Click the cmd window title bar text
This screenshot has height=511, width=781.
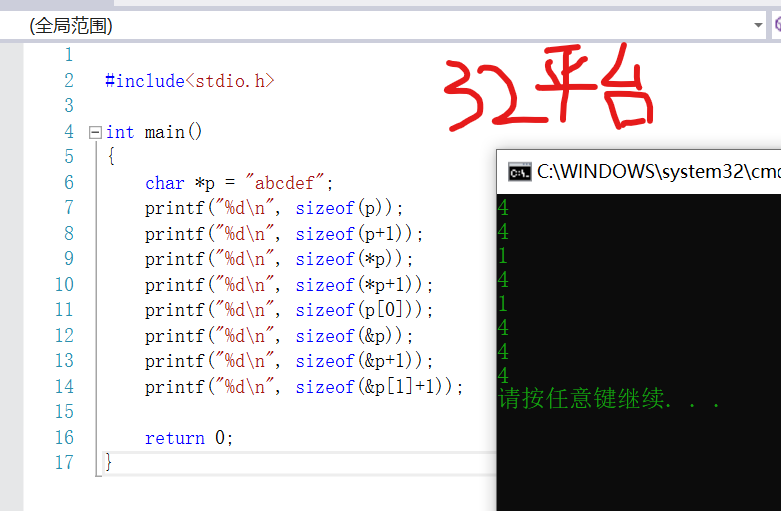[x=658, y=171]
